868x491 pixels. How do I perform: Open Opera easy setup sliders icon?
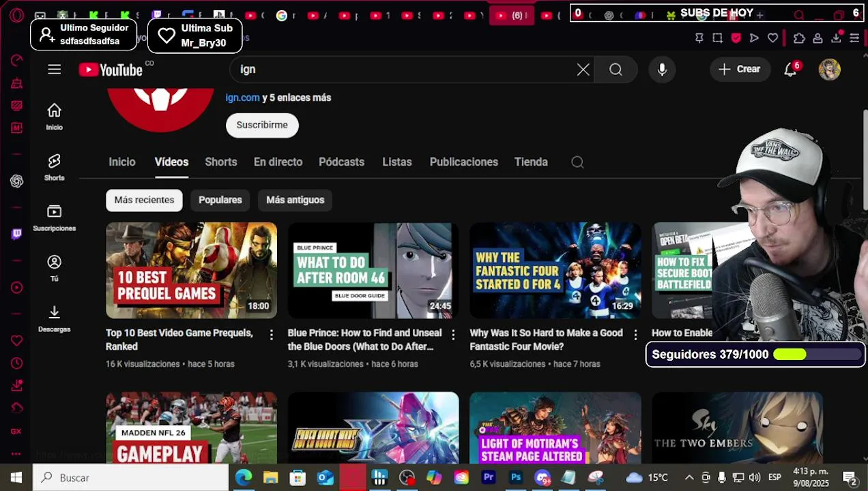(x=854, y=38)
